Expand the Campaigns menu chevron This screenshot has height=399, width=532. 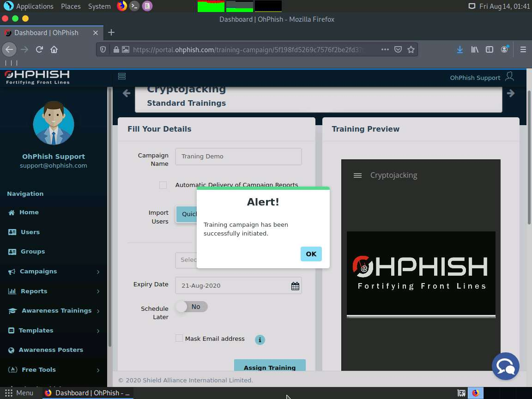[x=98, y=272]
